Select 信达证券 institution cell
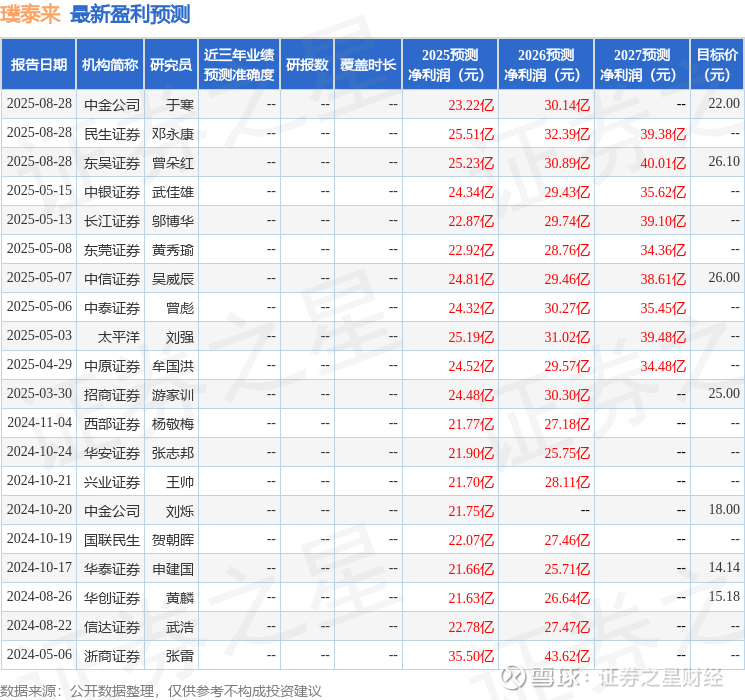The image size is (745, 700). tap(112, 627)
